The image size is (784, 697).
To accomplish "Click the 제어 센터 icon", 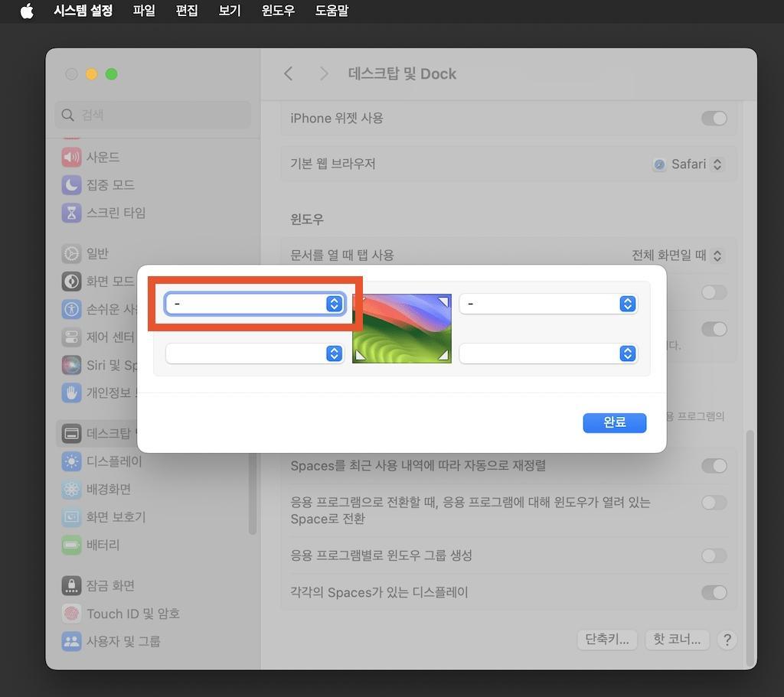I will tap(71, 337).
